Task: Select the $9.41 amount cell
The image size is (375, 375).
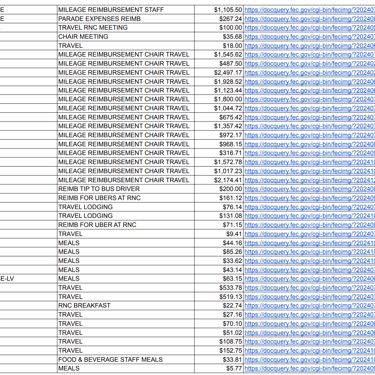Action: click(219, 234)
